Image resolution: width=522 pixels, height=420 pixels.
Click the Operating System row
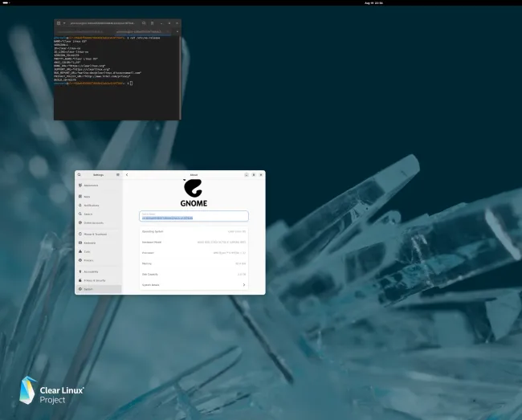coord(194,231)
